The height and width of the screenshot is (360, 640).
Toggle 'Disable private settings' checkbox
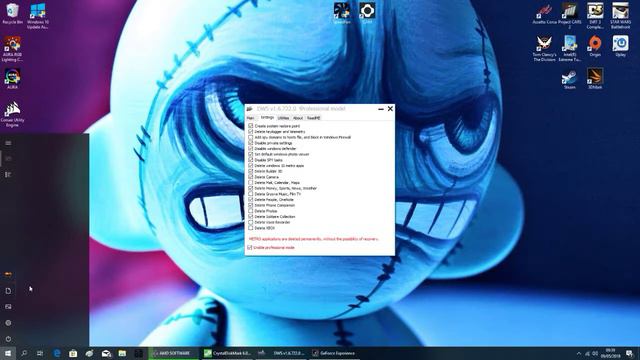251,143
